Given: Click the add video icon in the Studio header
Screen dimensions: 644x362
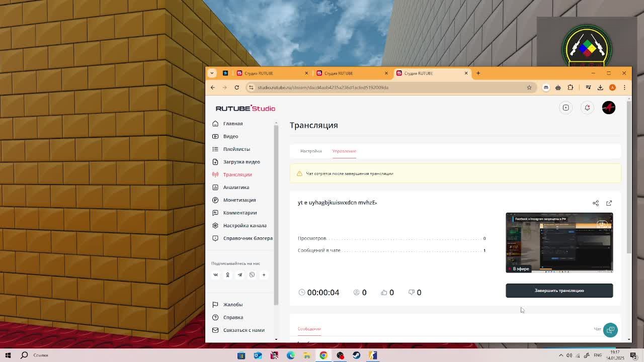Looking at the screenshot, I should coord(566,108).
